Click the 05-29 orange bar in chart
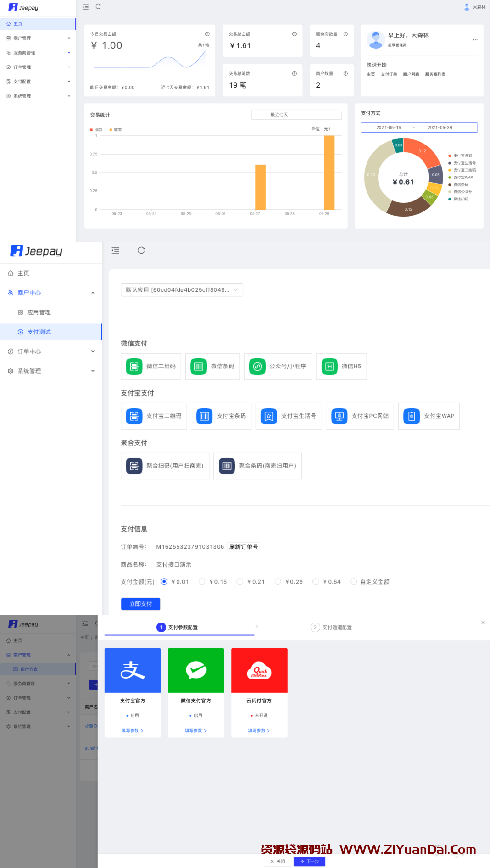490x868 pixels. click(x=329, y=172)
